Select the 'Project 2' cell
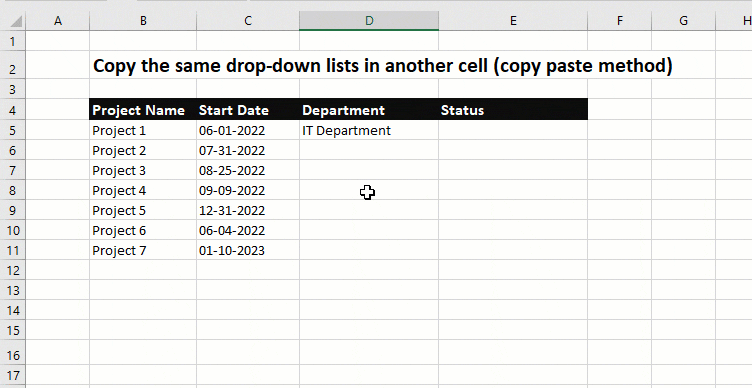This screenshot has width=752, height=388. 143,151
